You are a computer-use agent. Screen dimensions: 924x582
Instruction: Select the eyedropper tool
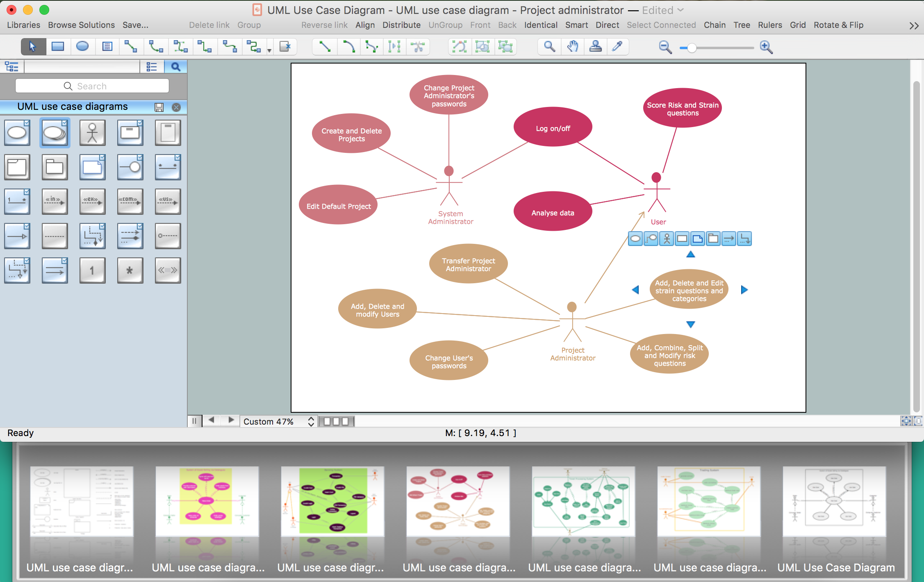617,47
